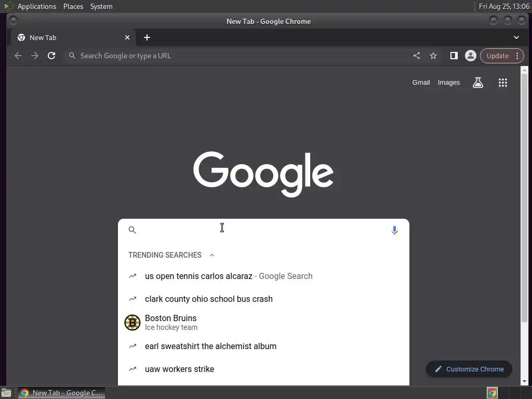Image resolution: width=532 pixels, height=399 pixels.
Task: Reload the page with the refresh icon
Action: click(51, 56)
